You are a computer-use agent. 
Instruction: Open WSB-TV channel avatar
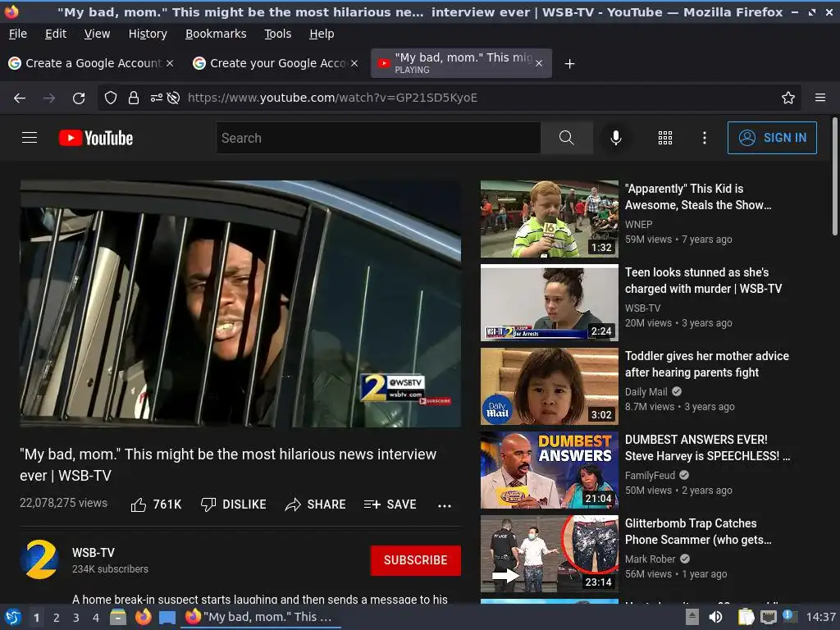pos(39,559)
